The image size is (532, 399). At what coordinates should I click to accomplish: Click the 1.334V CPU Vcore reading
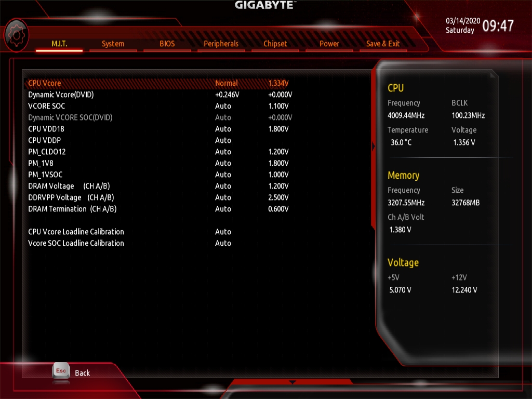click(x=278, y=83)
